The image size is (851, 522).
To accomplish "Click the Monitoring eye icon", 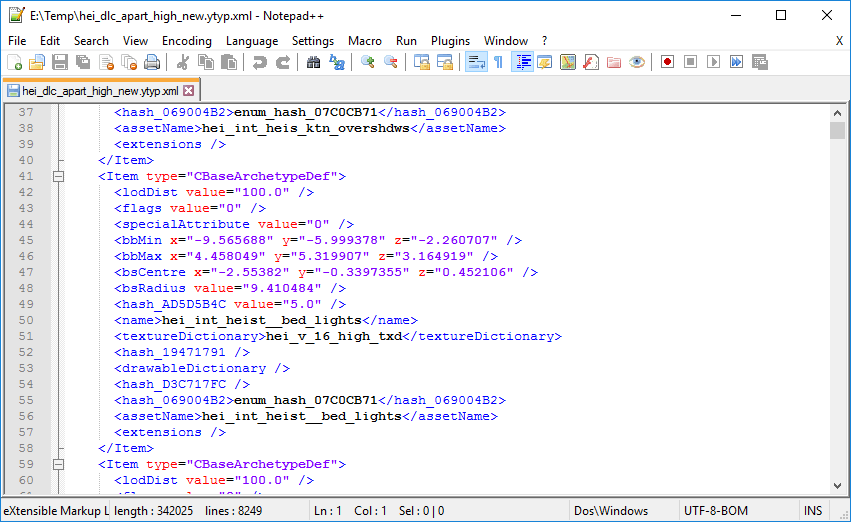I will tap(637, 62).
